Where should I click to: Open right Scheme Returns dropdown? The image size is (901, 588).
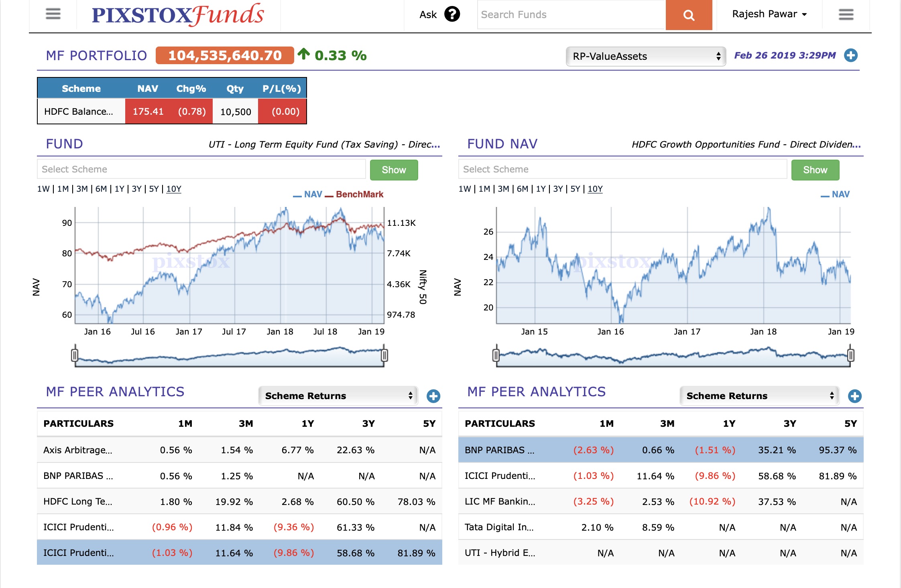[x=759, y=396]
